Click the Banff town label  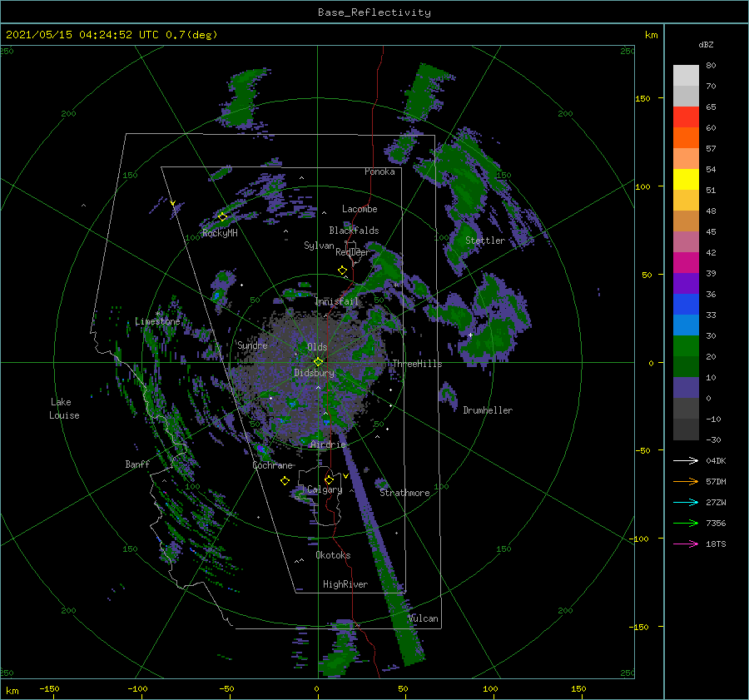click(137, 464)
